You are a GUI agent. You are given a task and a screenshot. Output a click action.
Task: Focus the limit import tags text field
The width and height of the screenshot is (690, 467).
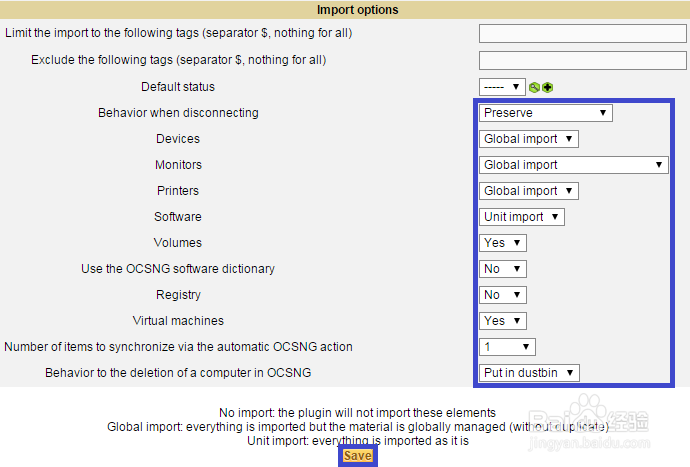(x=582, y=34)
